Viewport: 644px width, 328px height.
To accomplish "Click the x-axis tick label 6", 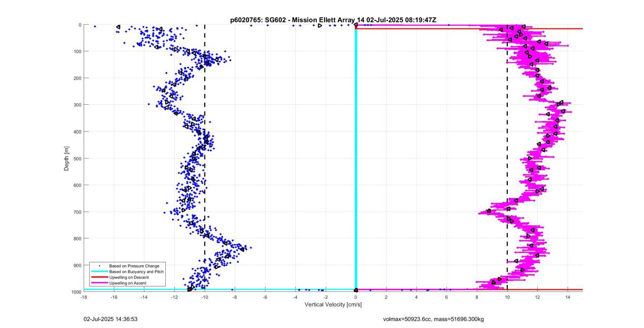I will 447,296.
